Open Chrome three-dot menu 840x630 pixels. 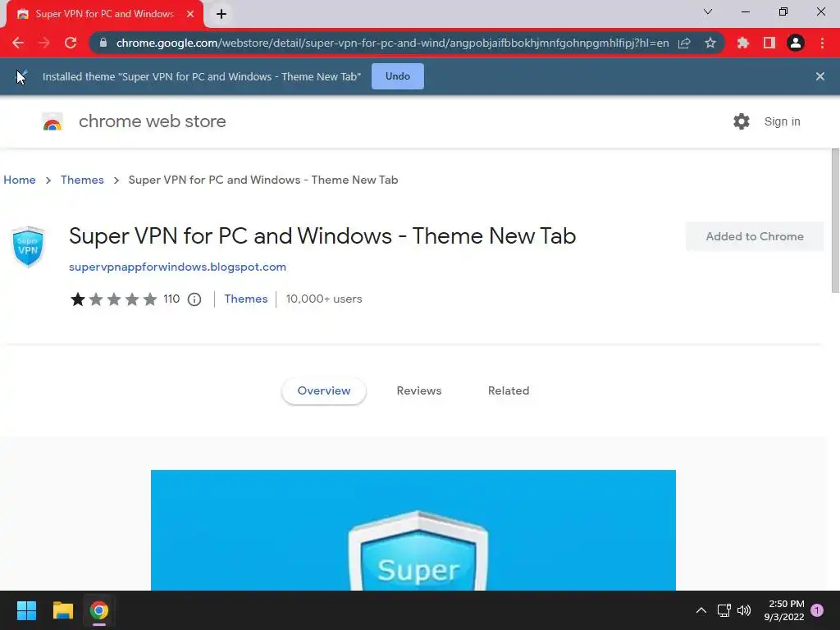822,43
